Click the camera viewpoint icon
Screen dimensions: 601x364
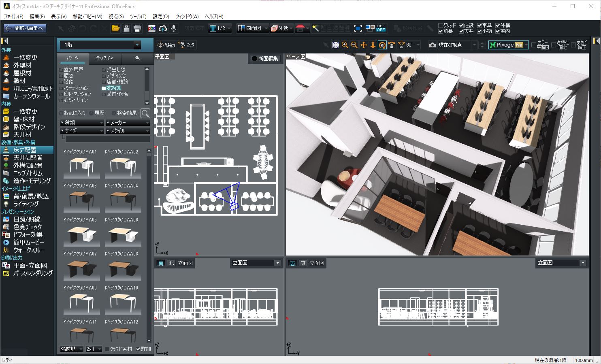433,45
